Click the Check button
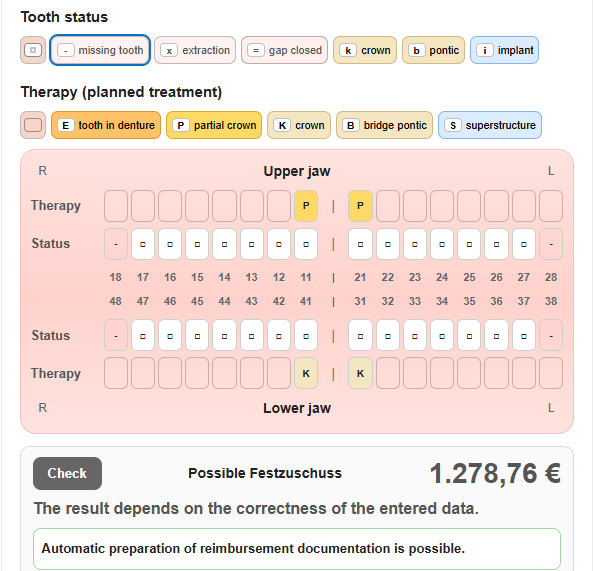This screenshot has height=571, width=593. click(x=67, y=473)
